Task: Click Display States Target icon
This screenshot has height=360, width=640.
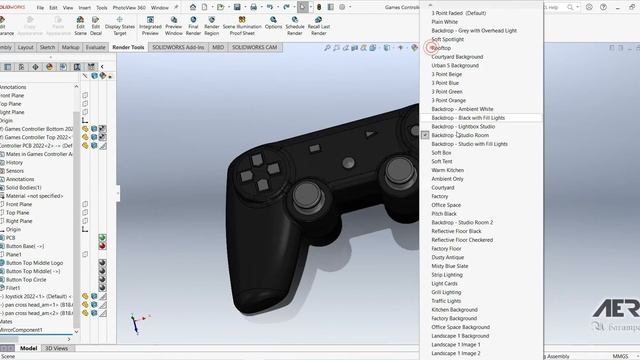Action: [120, 19]
